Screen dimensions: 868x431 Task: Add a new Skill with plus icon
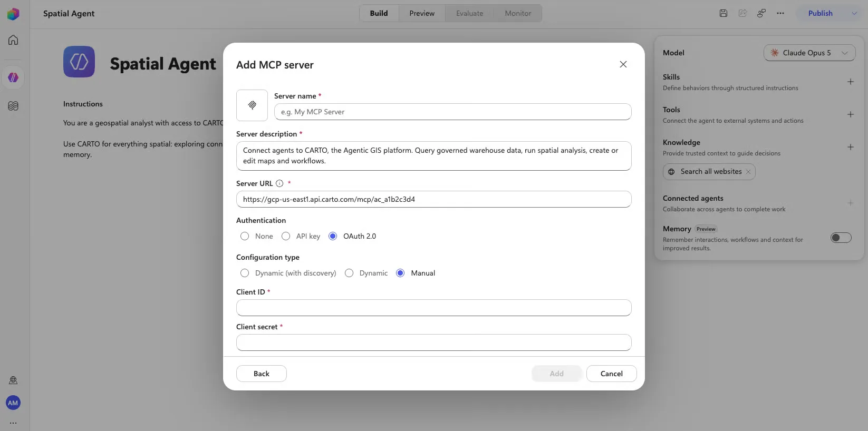point(851,82)
